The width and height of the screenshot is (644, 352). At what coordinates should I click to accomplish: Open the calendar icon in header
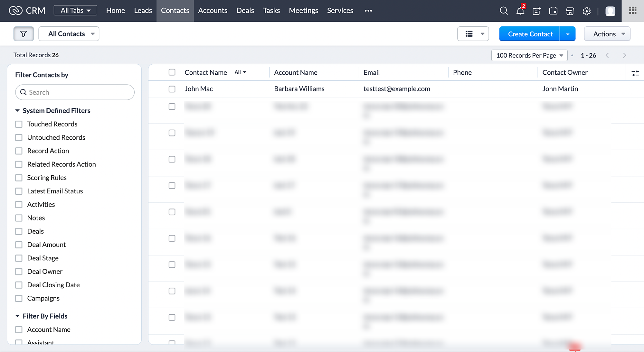[553, 11]
